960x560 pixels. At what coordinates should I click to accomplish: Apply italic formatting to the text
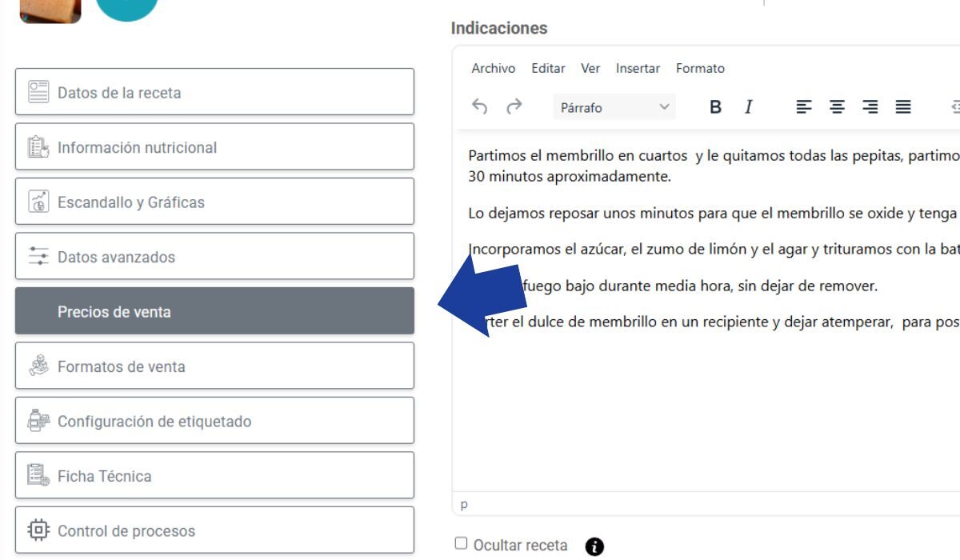pyautogui.click(x=748, y=106)
